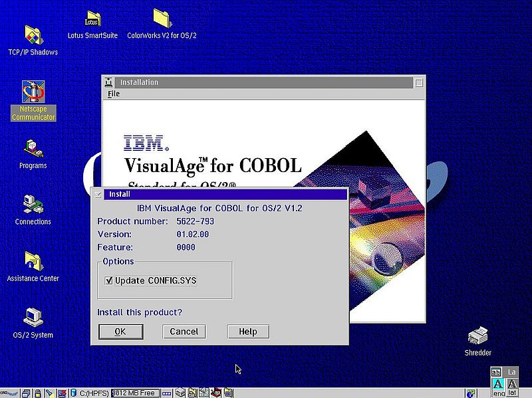
Task: Open the Lotus SmartSuite folder icon
Action: 92,19
